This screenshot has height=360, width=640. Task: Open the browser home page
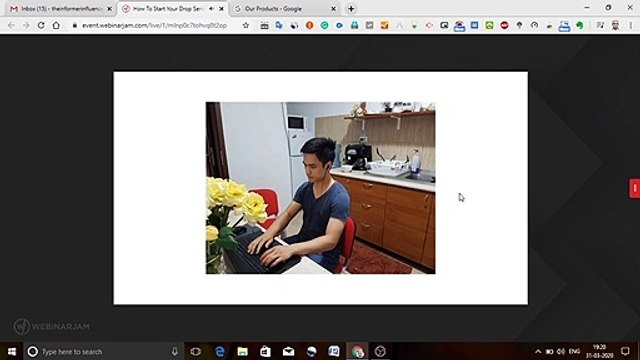point(56,25)
